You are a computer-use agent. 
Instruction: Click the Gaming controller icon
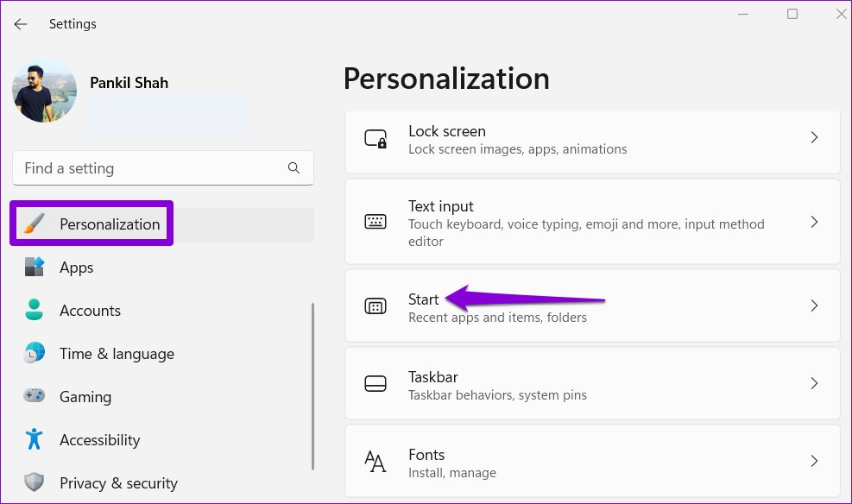[35, 395]
